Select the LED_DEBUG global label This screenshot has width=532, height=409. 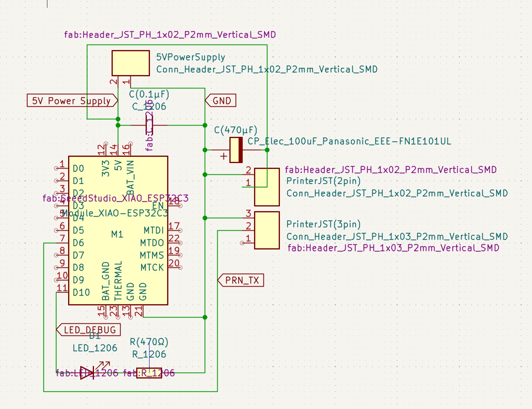(89, 330)
